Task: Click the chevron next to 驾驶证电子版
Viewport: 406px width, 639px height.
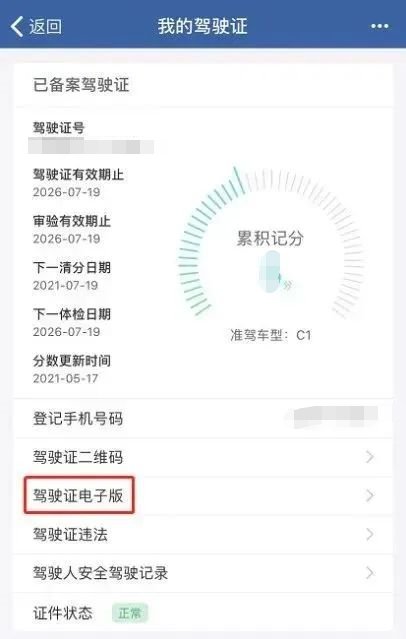Action: click(x=370, y=496)
